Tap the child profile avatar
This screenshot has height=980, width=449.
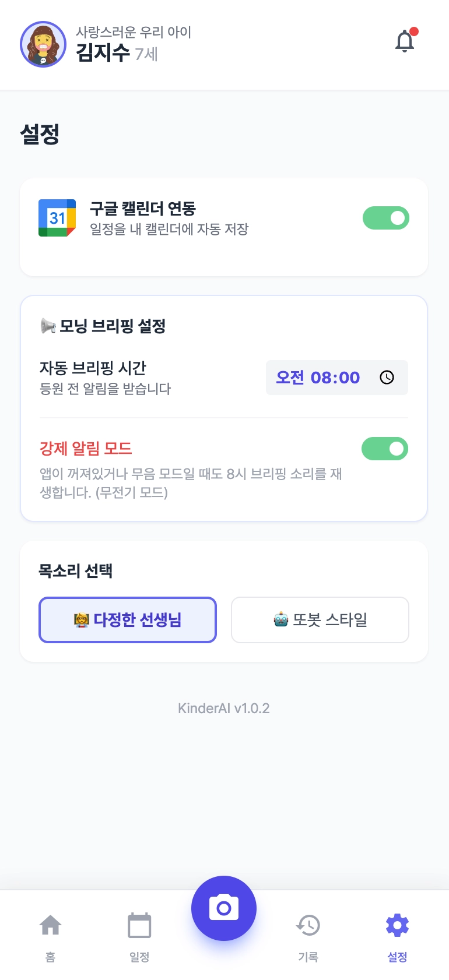coord(43,44)
